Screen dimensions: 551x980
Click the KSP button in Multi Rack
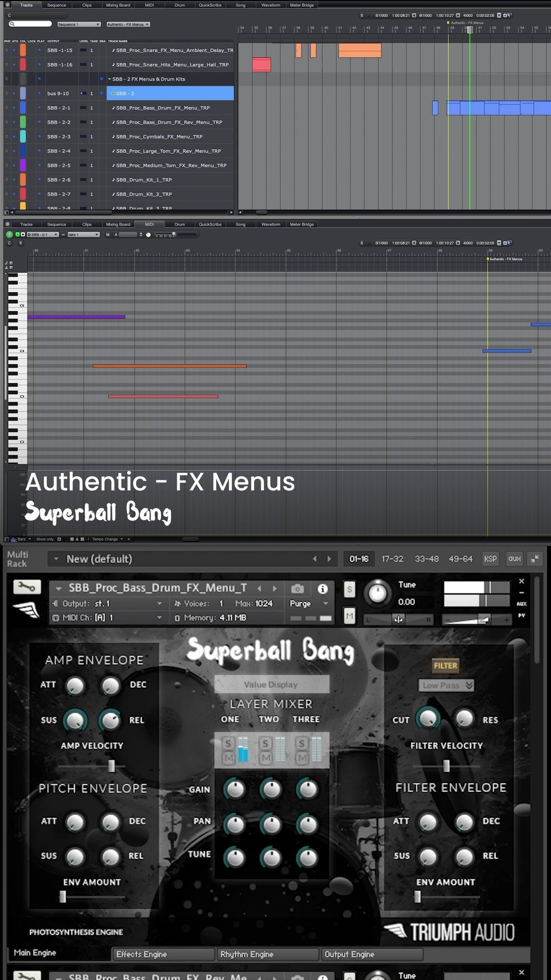coord(490,559)
